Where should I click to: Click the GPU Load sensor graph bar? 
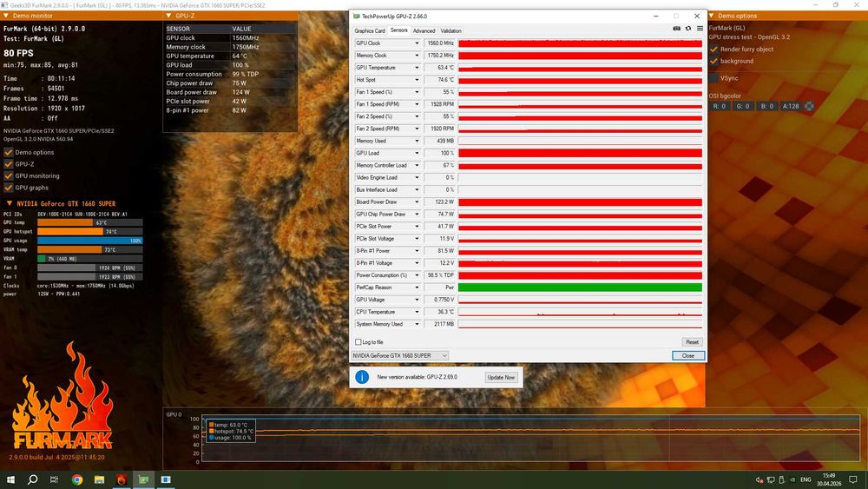[580, 153]
